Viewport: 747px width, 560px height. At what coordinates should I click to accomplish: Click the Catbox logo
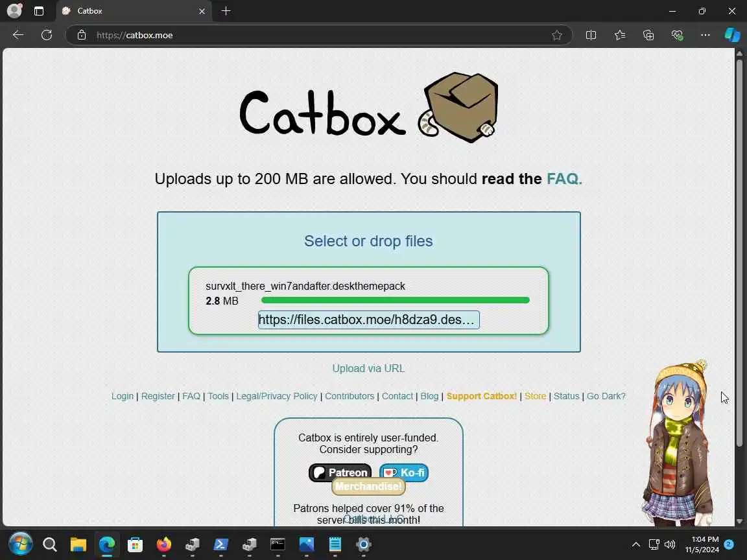point(369,109)
